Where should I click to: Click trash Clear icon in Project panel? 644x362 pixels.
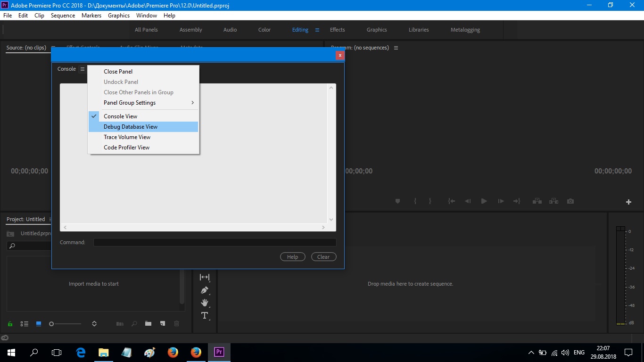(x=177, y=324)
